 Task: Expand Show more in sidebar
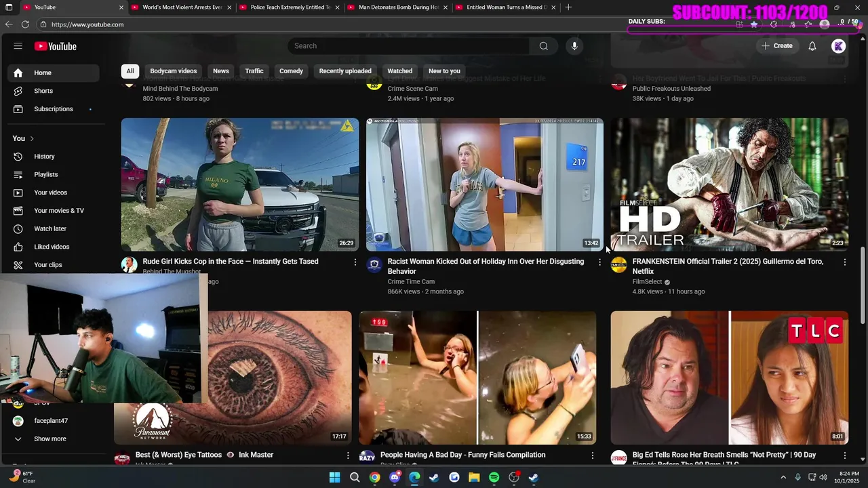tap(54, 439)
